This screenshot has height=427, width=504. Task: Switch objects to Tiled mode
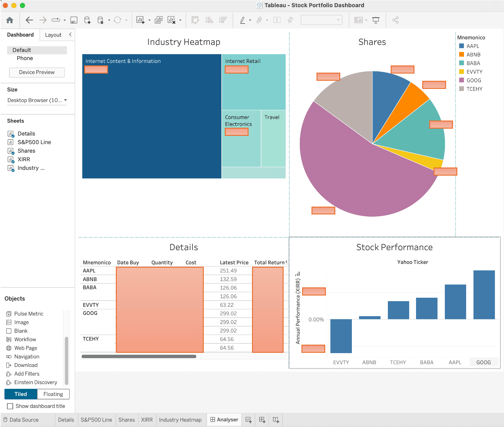point(21,394)
